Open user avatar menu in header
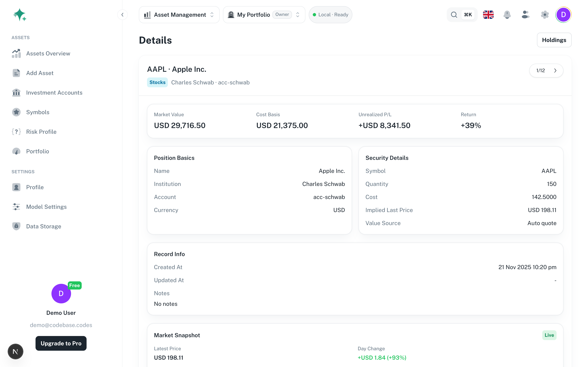Screen dimensions: 588x367 pos(563,15)
